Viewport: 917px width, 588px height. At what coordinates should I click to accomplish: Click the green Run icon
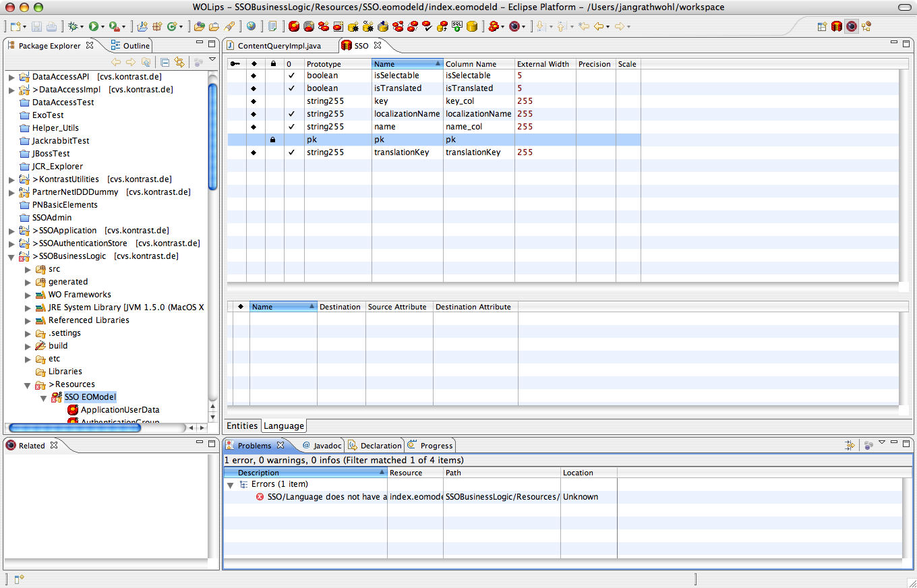coord(93,26)
